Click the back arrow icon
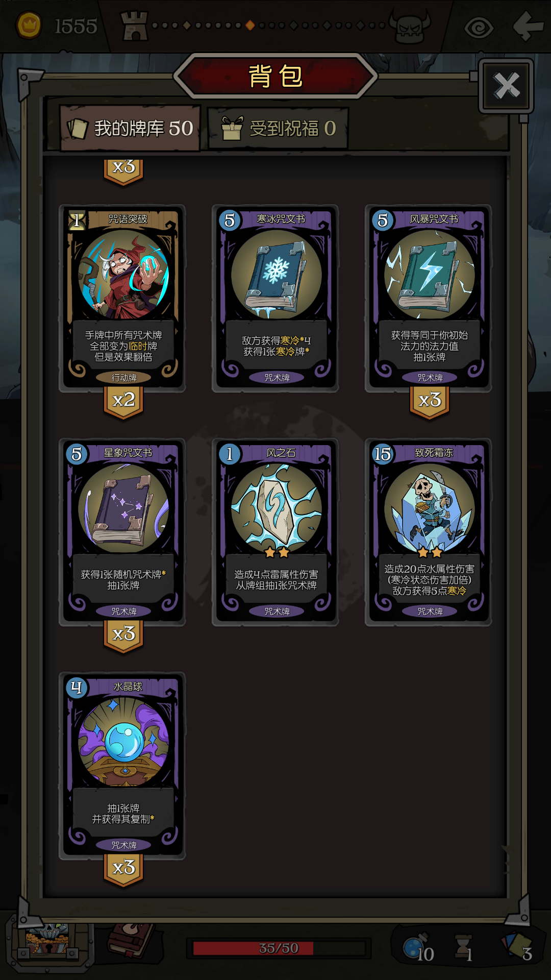This screenshot has width=551, height=980. pos(528,26)
